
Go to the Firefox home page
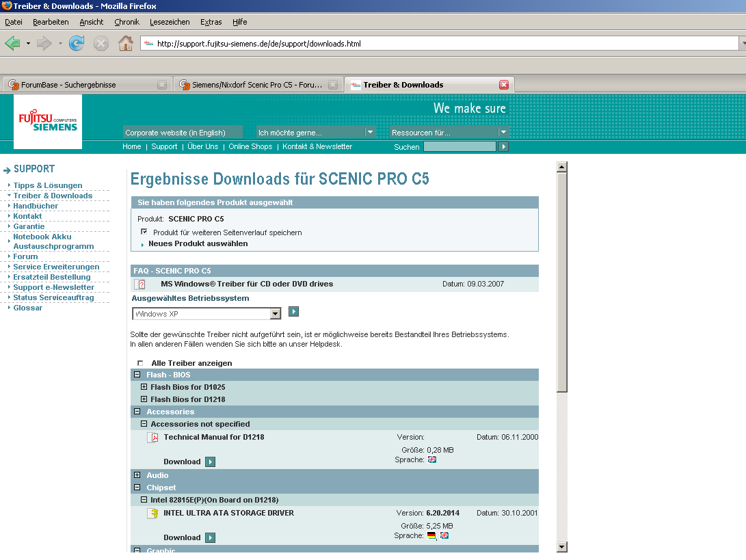pos(126,43)
